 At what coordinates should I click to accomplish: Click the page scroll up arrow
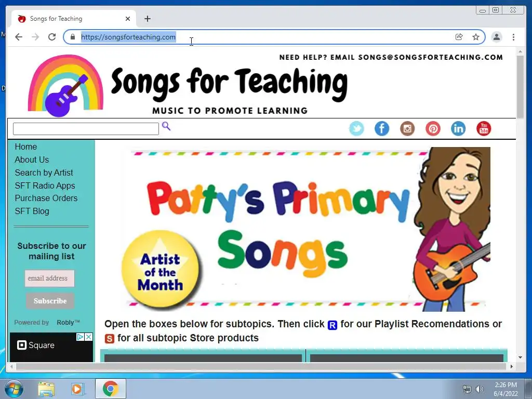tap(520, 51)
